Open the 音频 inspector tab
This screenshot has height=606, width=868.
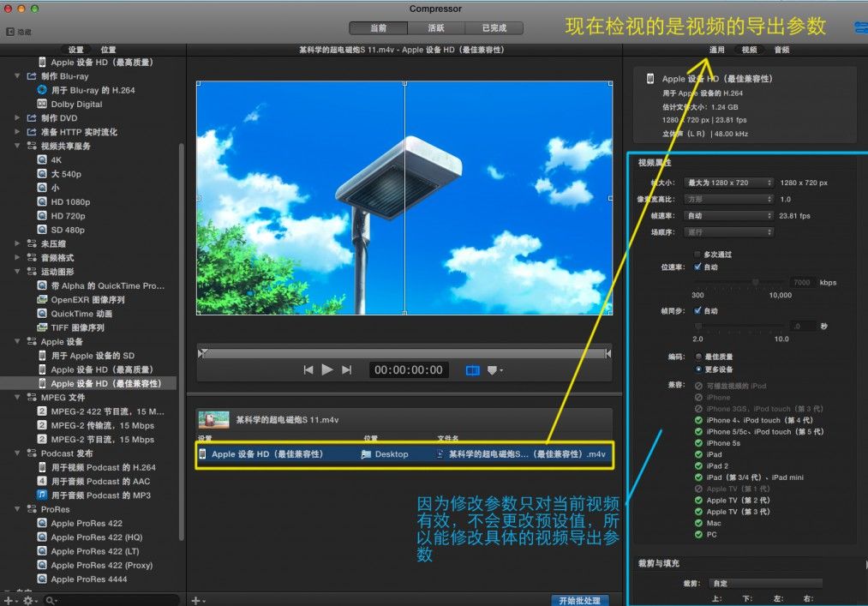[x=782, y=50]
